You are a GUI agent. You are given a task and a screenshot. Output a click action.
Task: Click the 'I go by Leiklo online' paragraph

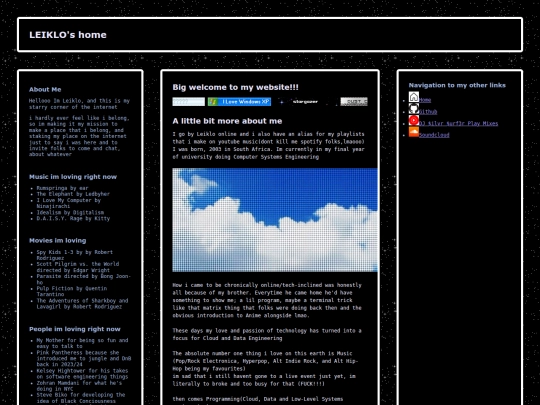pyautogui.click(x=269, y=145)
